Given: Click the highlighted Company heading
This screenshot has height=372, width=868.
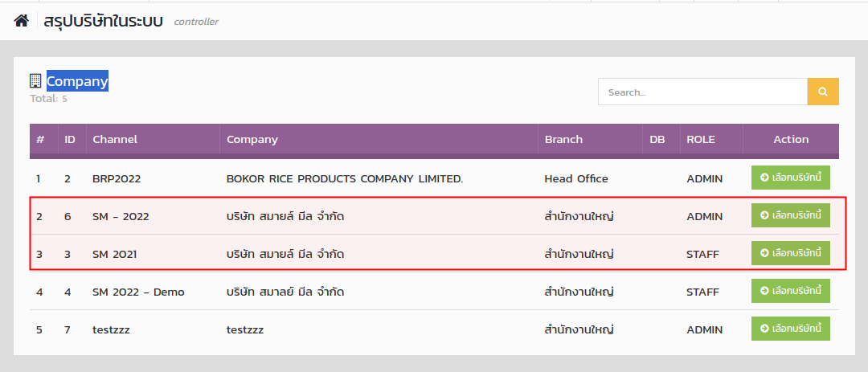Looking at the screenshot, I should [77, 81].
